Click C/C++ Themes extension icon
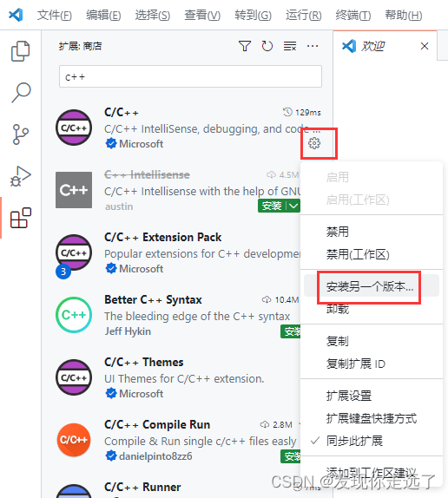Image resolution: width=448 pixels, height=498 pixels. (74, 377)
